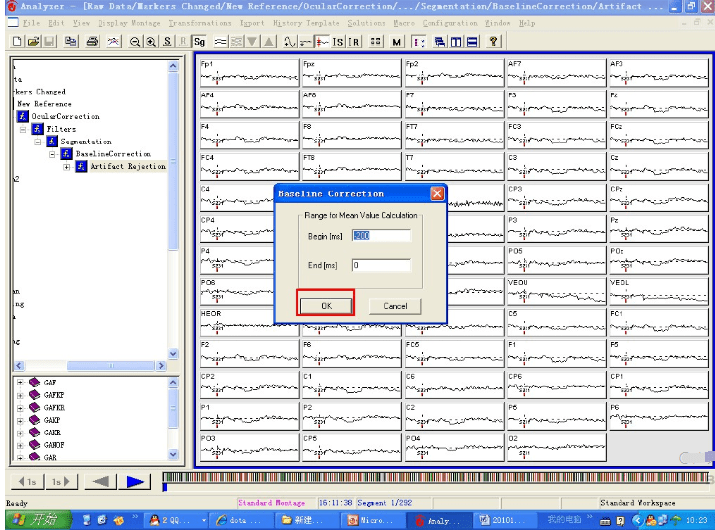
Task: Expand the Artifact Rejection tree node
Action: (67, 167)
